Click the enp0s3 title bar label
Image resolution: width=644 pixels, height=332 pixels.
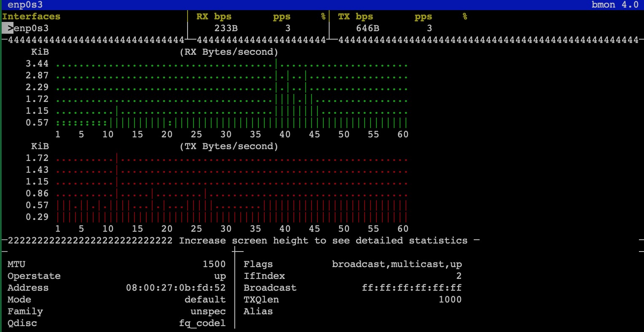25,5
